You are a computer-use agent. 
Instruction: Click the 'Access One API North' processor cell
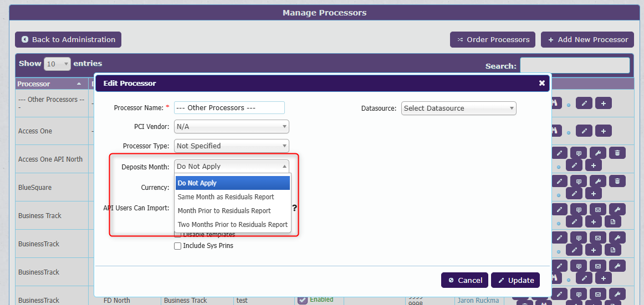[52, 159]
